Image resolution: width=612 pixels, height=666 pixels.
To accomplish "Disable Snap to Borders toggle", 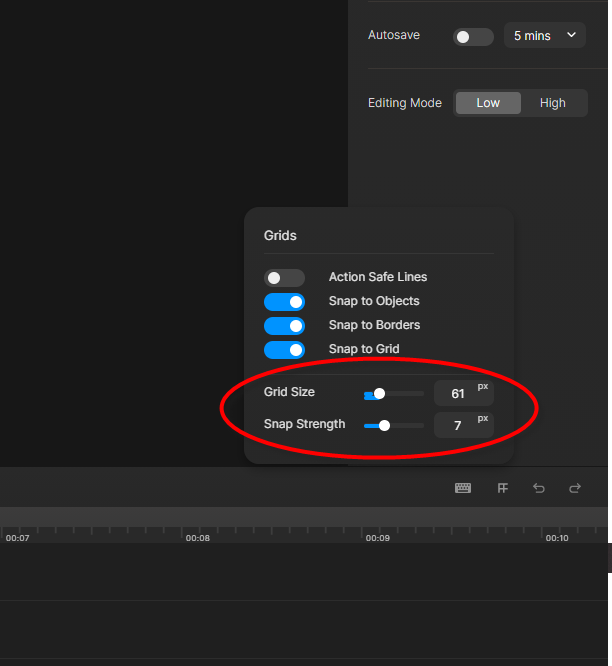I will tap(284, 326).
